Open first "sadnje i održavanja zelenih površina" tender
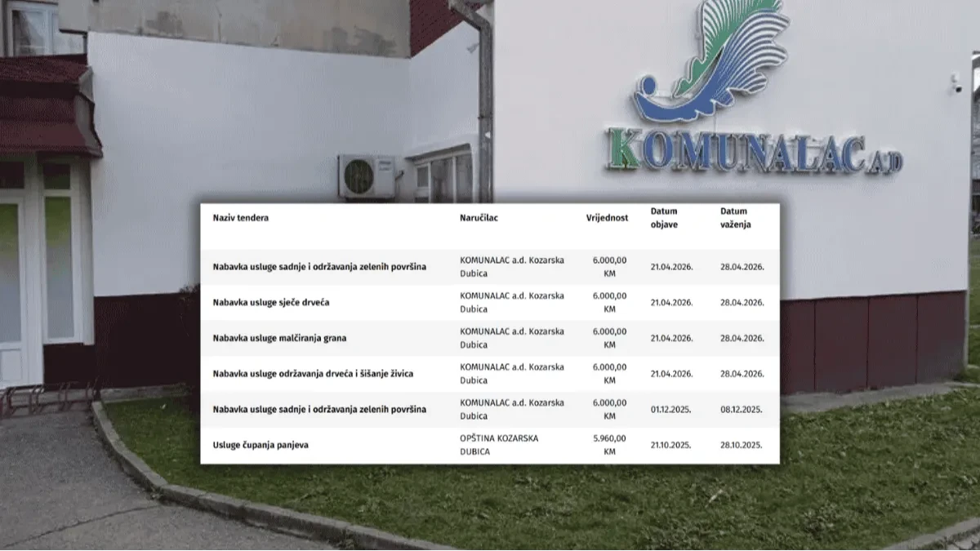The image size is (980, 551). pyautogui.click(x=319, y=266)
